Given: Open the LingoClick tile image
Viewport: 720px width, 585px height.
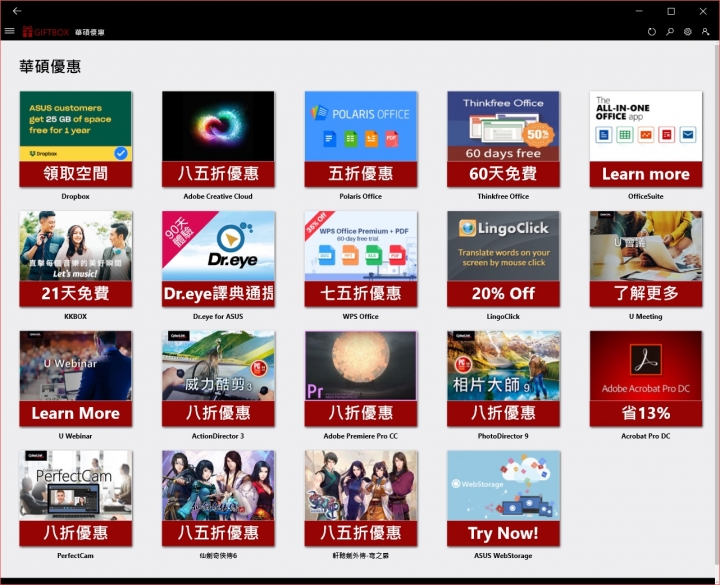Looking at the screenshot, I should pyautogui.click(x=503, y=246).
